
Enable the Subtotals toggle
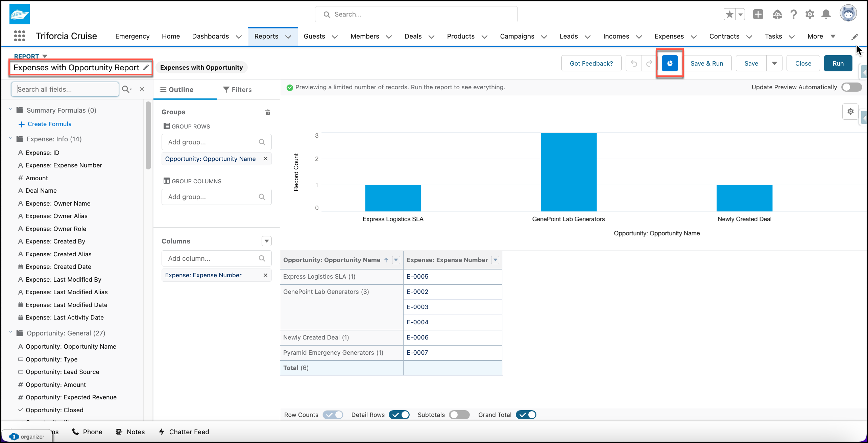459,415
